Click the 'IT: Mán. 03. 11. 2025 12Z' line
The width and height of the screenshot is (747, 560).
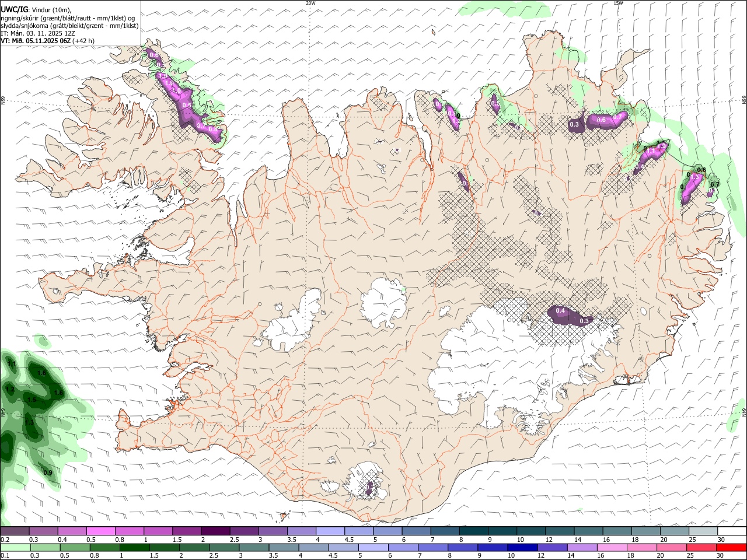[x=38, y=33]
